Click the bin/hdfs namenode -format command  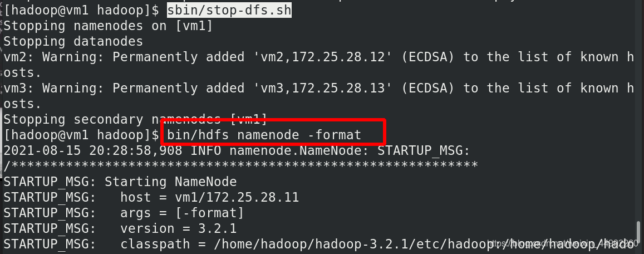coord(264,134)
